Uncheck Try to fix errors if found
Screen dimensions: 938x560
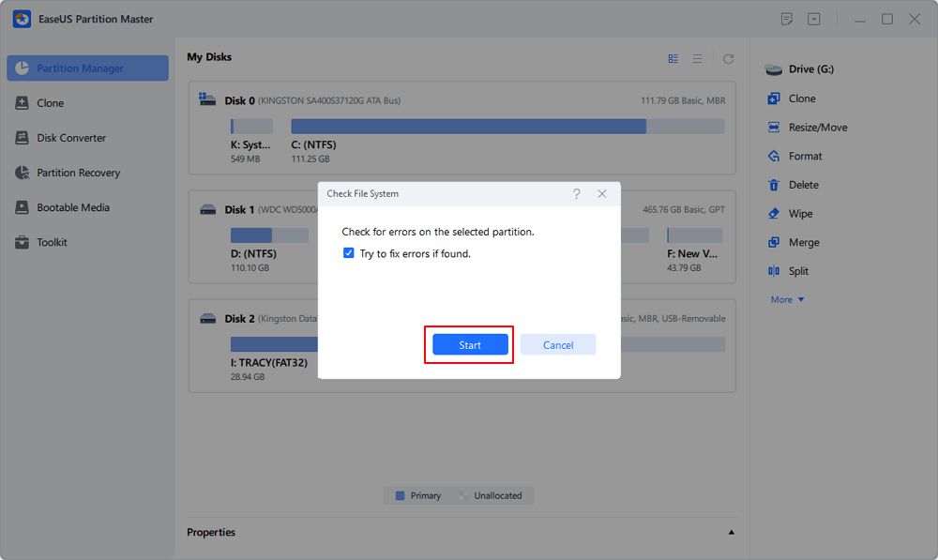pos(349,254)
